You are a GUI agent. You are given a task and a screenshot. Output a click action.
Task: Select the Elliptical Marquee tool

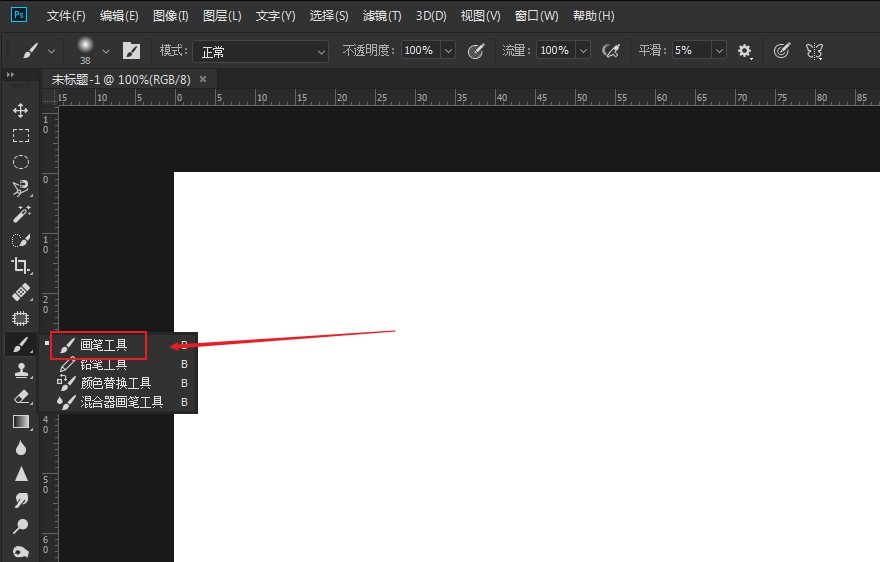(x=21, y=162)
